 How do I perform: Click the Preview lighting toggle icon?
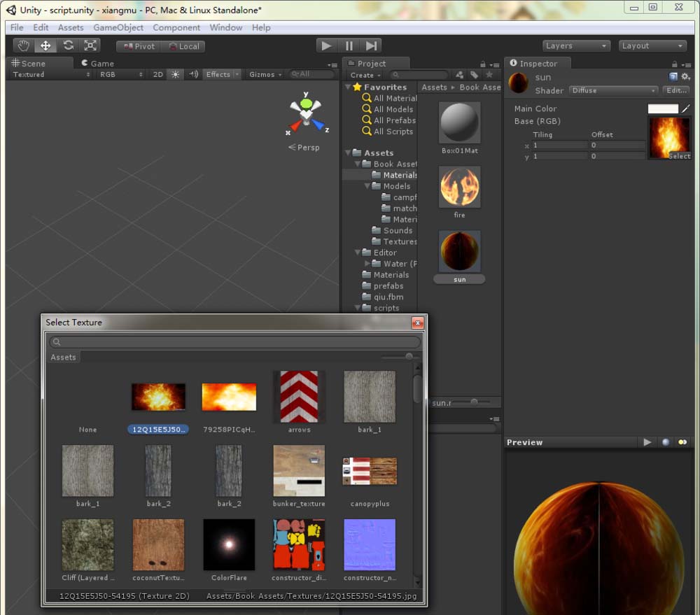(682, 442)
